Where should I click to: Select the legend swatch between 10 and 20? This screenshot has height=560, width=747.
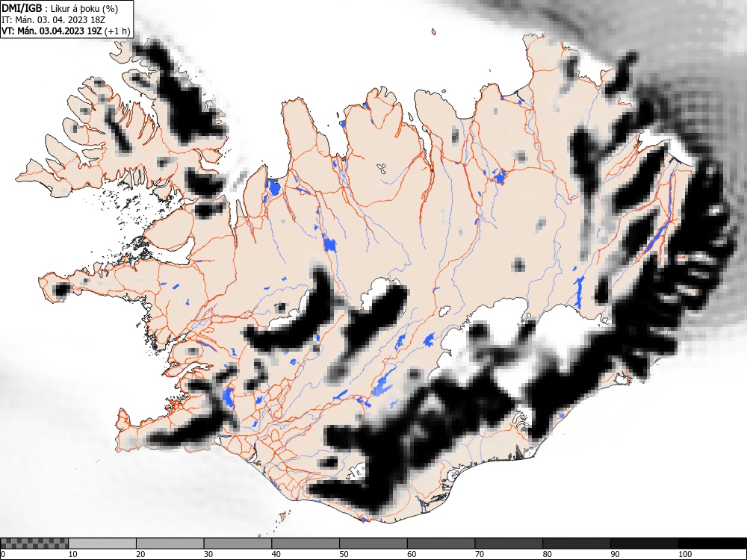coord(102,544)
